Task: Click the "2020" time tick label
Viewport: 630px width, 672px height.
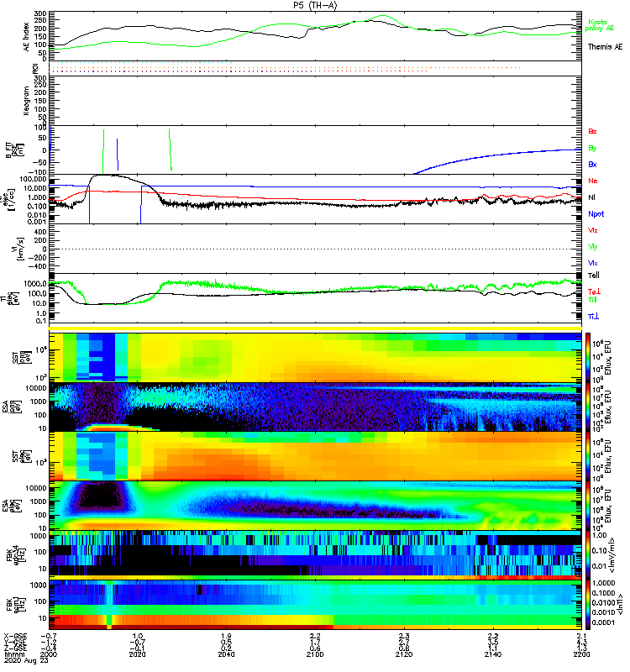Action: click(137, 654)
